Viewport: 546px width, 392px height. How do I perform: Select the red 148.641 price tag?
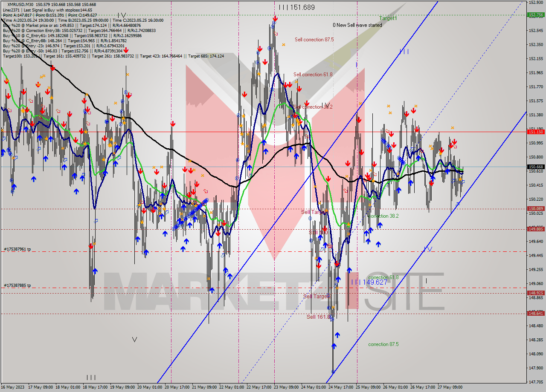tap(536, 313)
